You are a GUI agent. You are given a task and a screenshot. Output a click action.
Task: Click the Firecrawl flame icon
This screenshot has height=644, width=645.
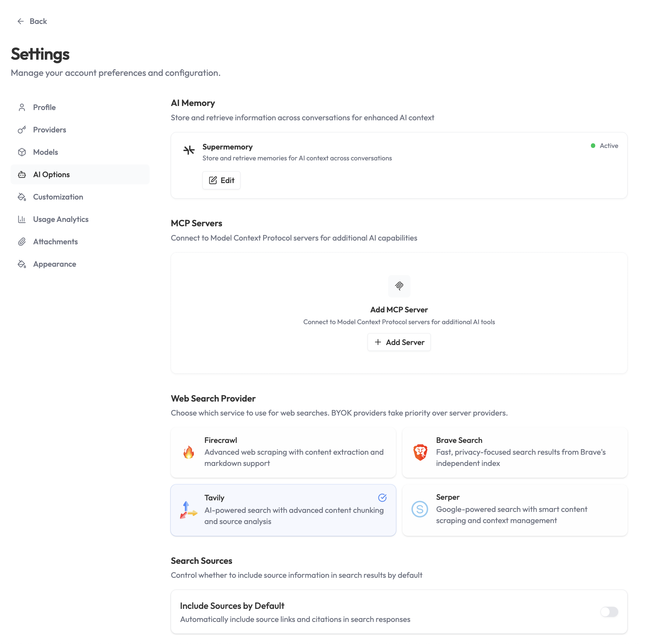189,452
